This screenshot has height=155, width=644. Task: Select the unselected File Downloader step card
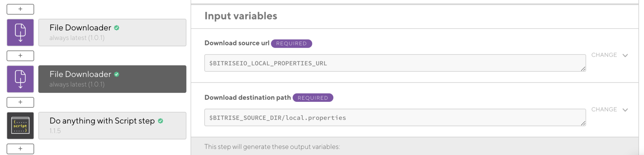coord(112,32)
